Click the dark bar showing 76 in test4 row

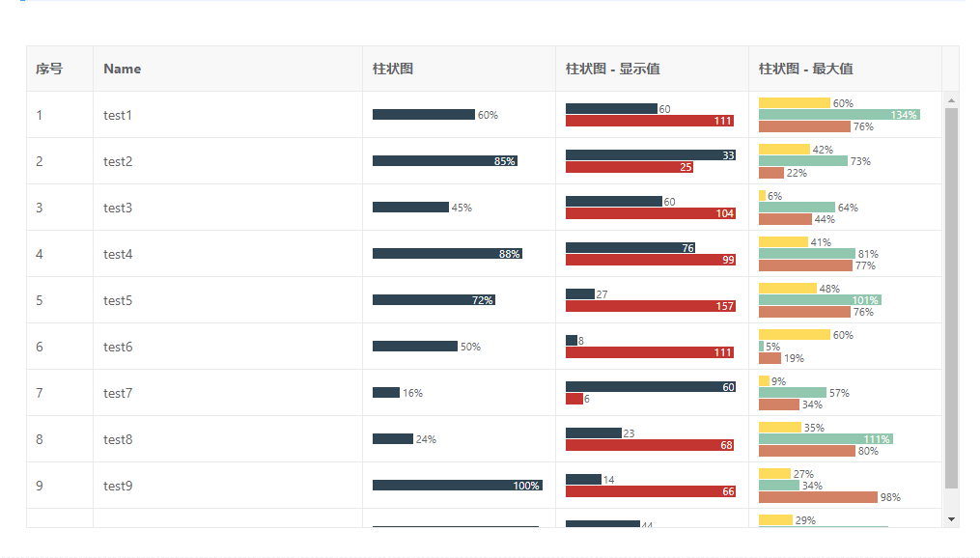(x=630, y=248)
